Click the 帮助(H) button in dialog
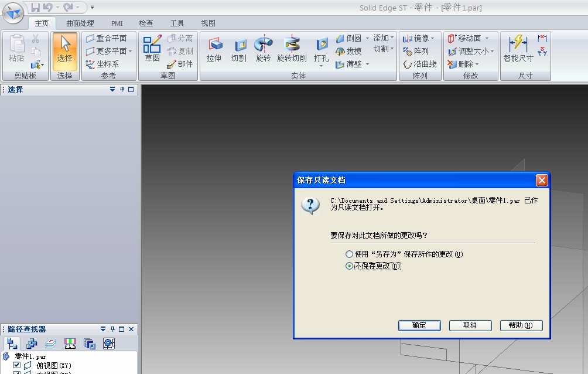 521,325
